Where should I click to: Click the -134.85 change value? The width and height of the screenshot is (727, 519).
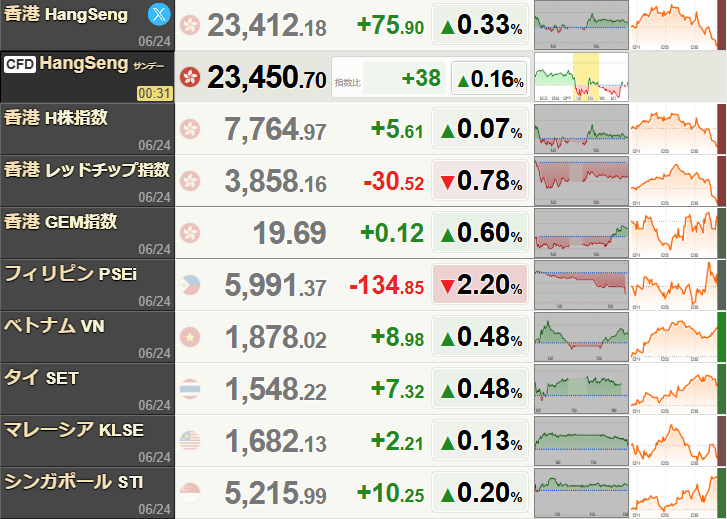(x=387, y=285)
